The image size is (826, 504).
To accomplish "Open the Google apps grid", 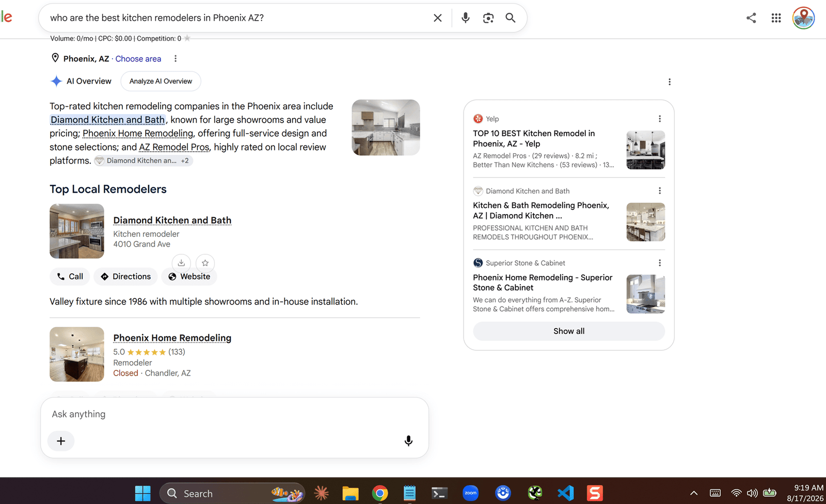I will tap(776, 18).
